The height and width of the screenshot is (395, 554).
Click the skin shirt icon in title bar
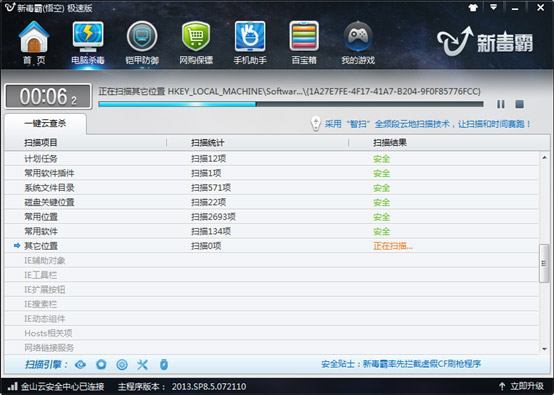pyautogui.click(x=473, y=8)
